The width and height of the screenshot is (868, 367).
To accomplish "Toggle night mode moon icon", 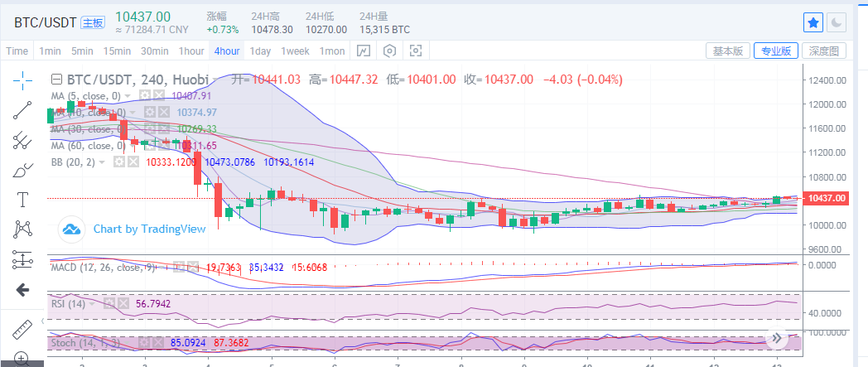I will pyautogui.click(x=837, y=22).
